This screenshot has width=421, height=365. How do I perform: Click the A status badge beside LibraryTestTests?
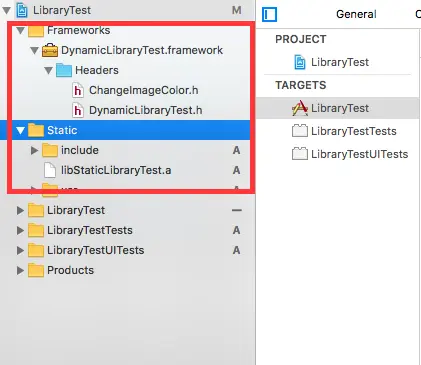[x=236, y=230]
